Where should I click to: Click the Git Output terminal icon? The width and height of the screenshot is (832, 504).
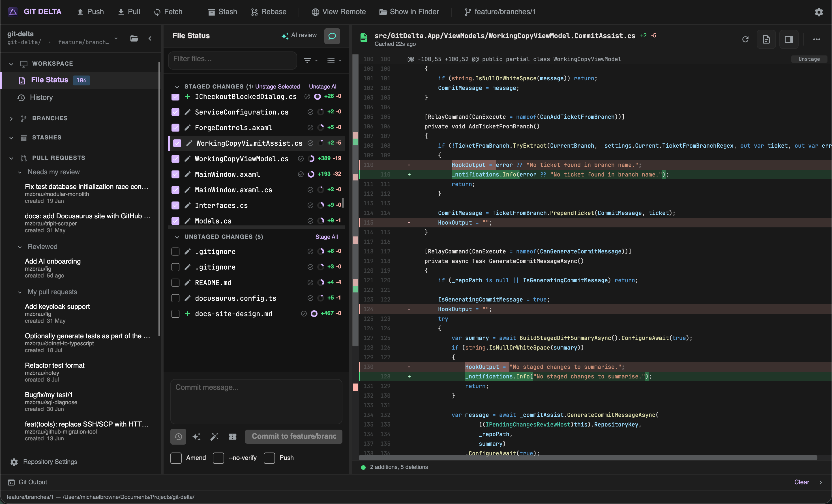coord(11,482)
